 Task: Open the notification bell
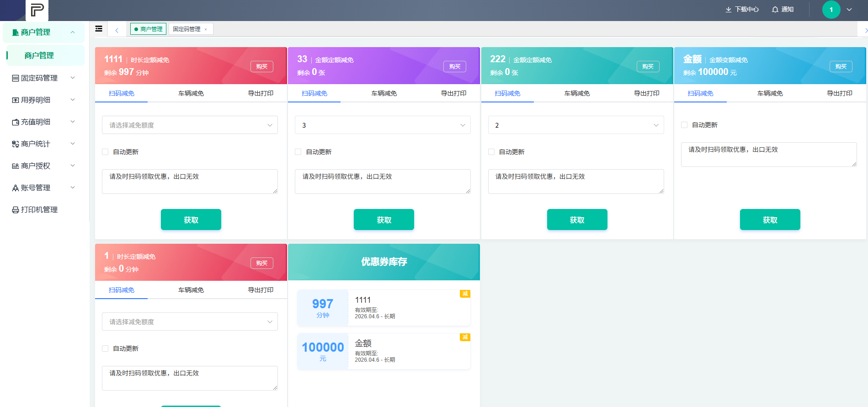[x=775, y=9]
